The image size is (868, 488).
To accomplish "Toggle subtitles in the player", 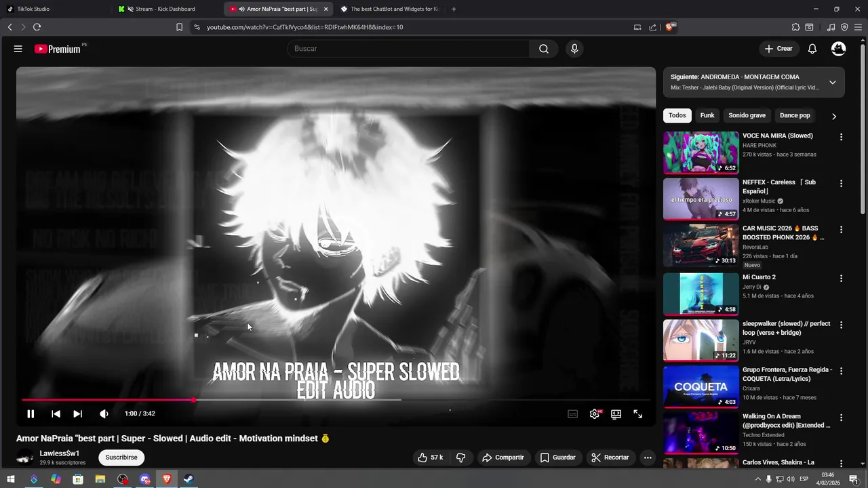I will pos(573,413).
